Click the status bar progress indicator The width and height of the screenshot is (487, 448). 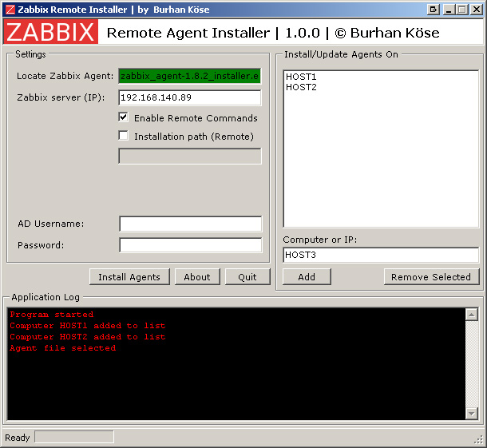[x=74, y=437]
